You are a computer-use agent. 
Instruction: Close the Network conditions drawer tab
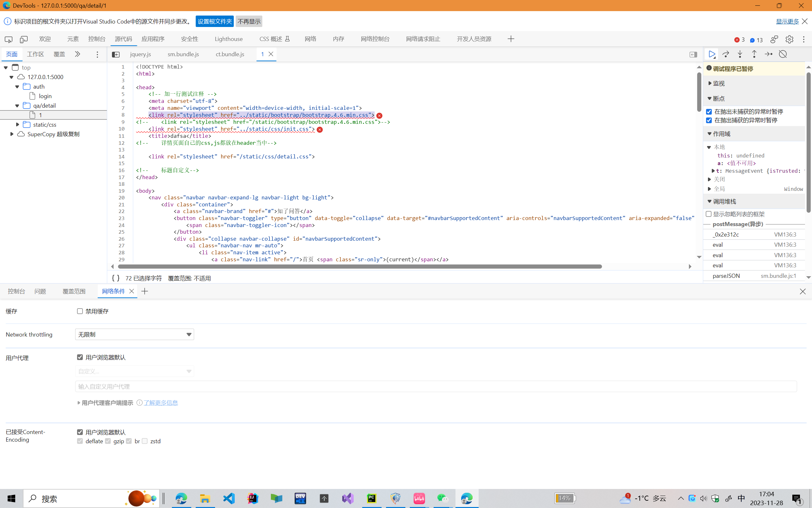coord(132,291)
